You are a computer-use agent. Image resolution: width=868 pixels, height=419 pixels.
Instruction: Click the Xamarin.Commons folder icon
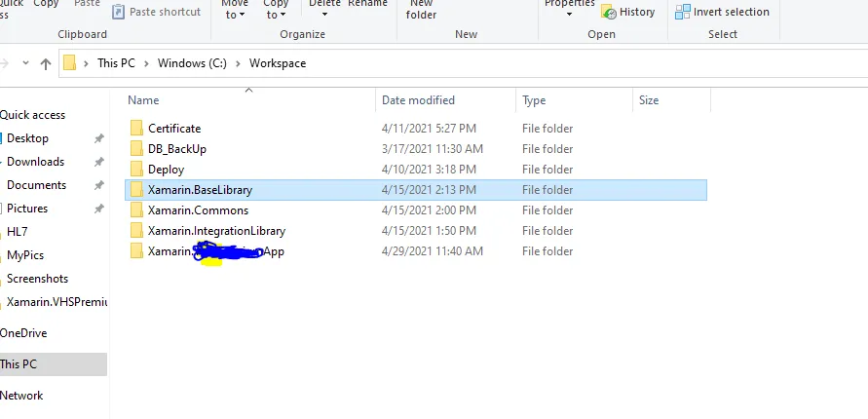tap(136, 210)
